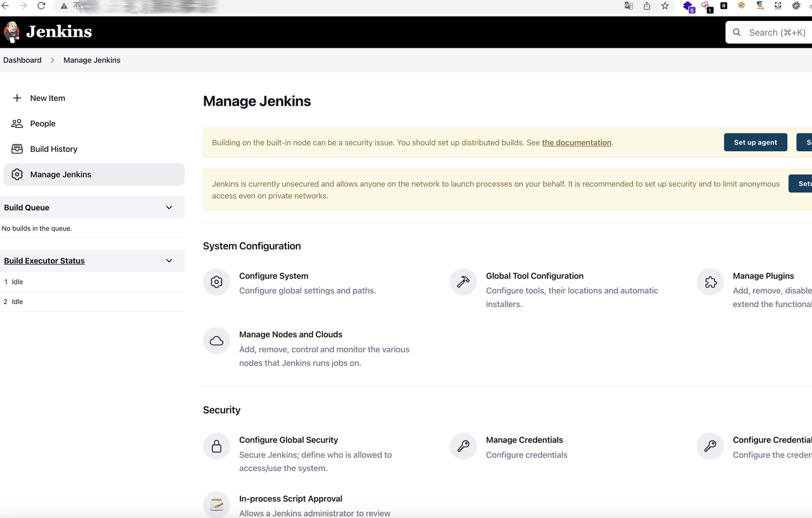Click the Global Tool Configuration hammer icon
This screenshot has width=812, height=518.
point(463,282)
